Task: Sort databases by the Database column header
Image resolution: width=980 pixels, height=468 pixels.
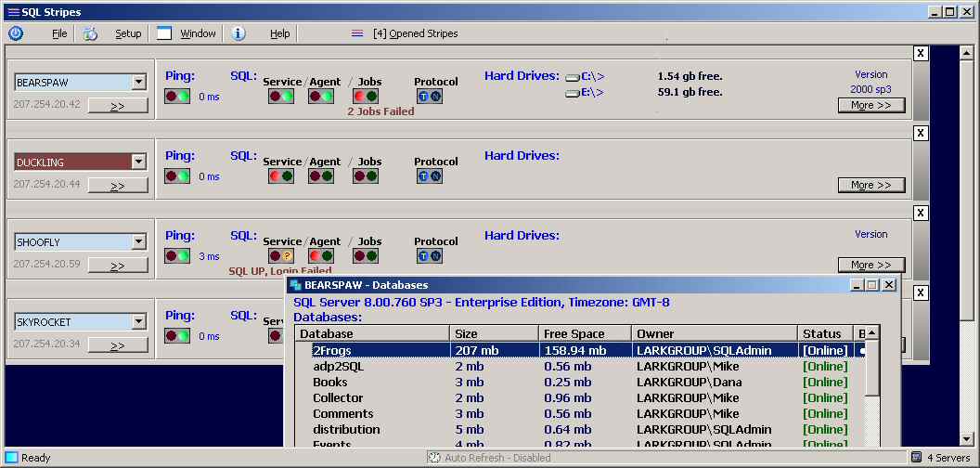Action: click(372, 333)
